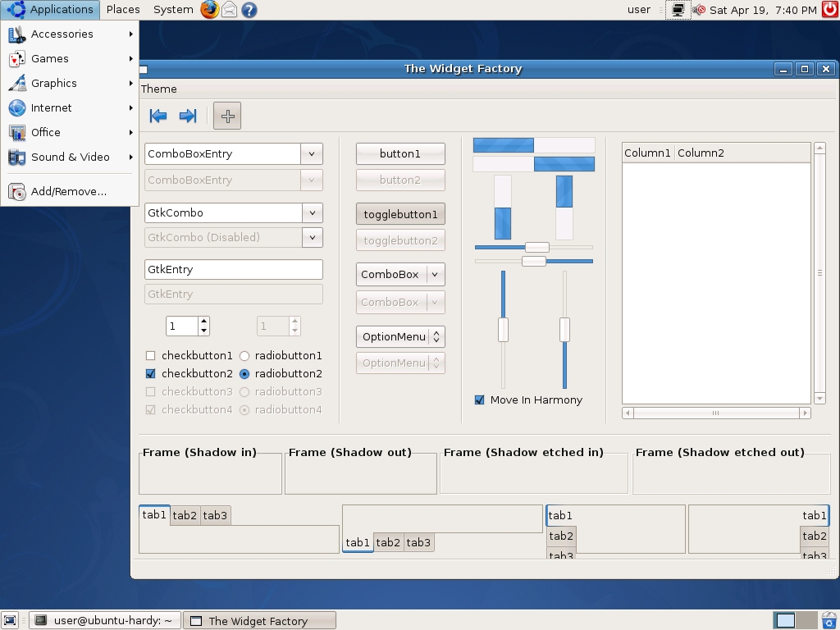Expand the active ComboBoxEntry dropdown arrow
This screenshot has width=840, height=630.
[312, 154]
